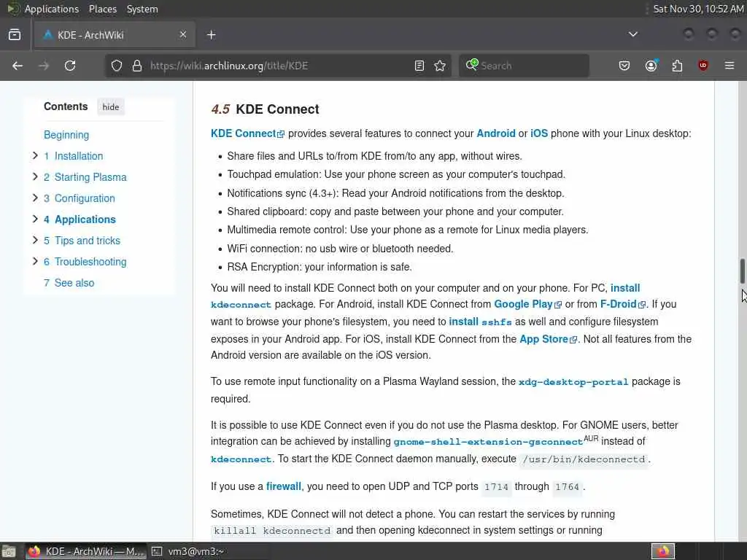This screenshot has width=747, height=560.
Task: Expand the Starting Plasma section
Action: pos(35,176)
